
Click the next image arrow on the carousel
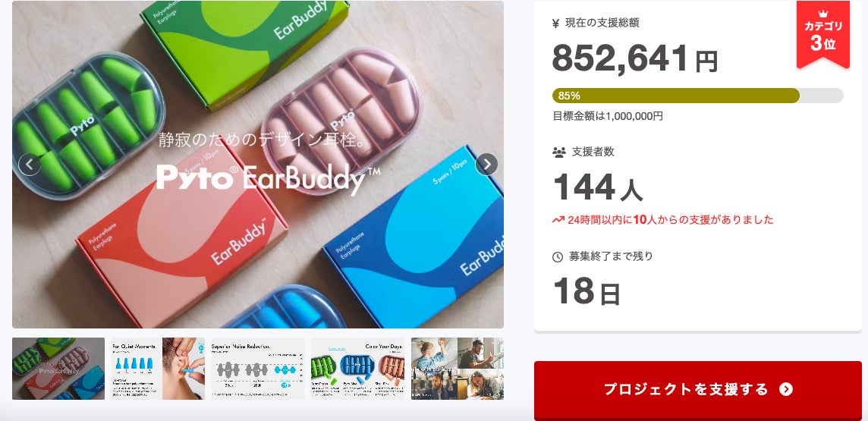tap(486, 165)
